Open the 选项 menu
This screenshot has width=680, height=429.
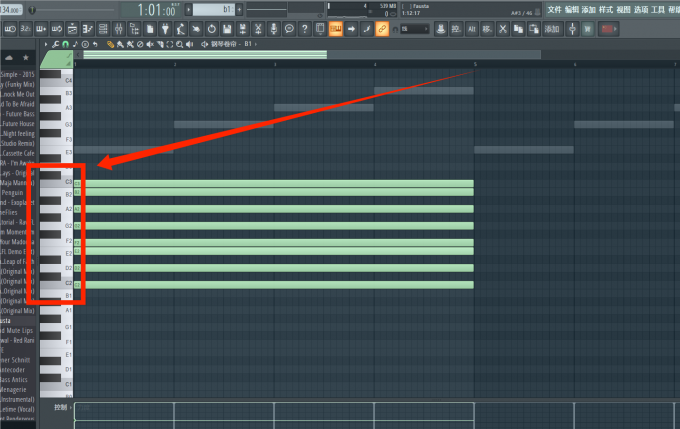point(641,10)
